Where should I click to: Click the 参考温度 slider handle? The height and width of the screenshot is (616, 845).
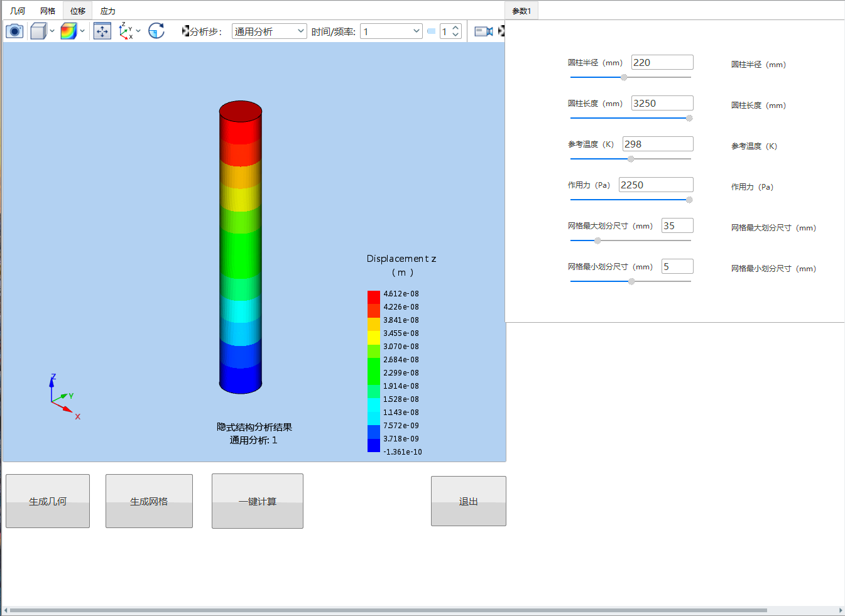(631, 159)
